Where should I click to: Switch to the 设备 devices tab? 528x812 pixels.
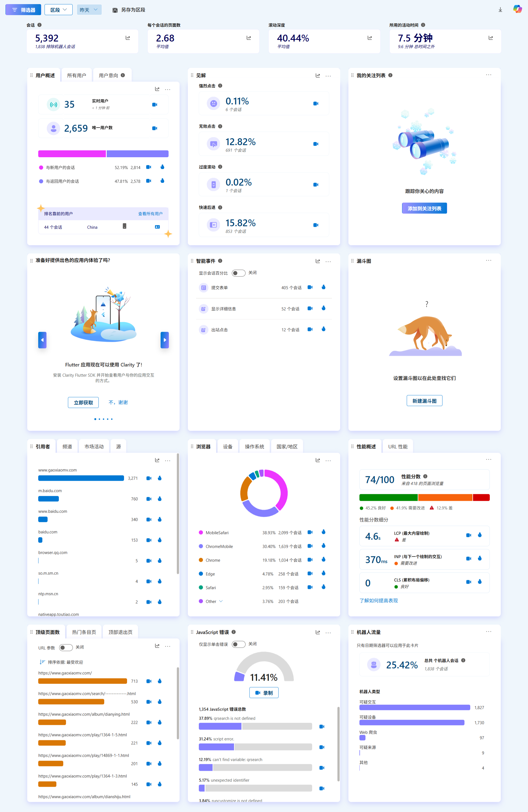(x=228, y=447)
